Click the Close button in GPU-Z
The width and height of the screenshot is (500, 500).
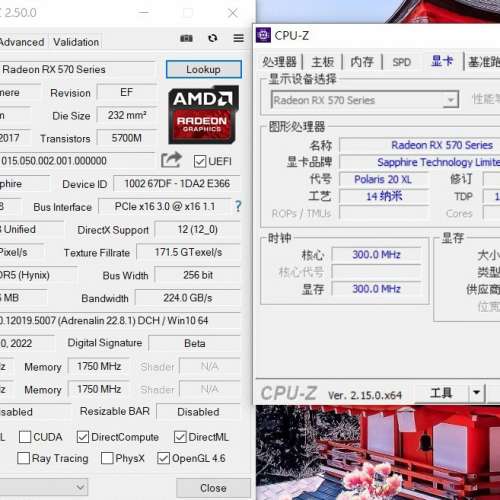pyautogui.click(x=213, y=488)
